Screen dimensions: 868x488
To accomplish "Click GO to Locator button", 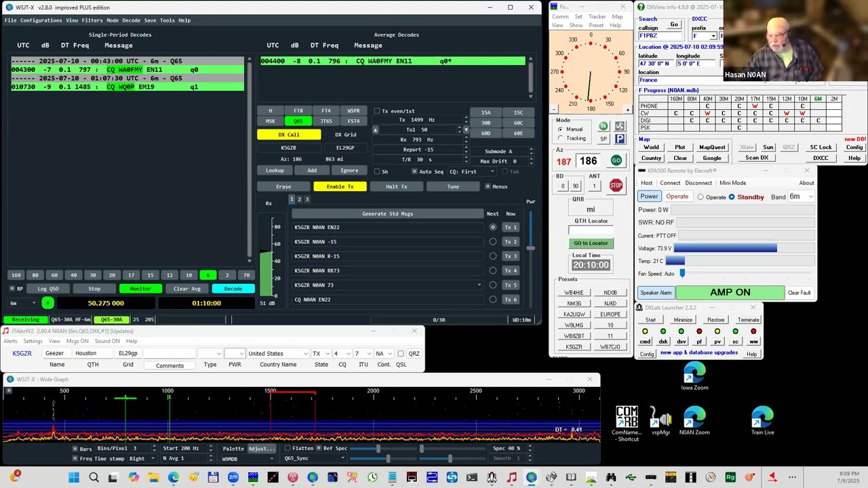I will [591, 243].
